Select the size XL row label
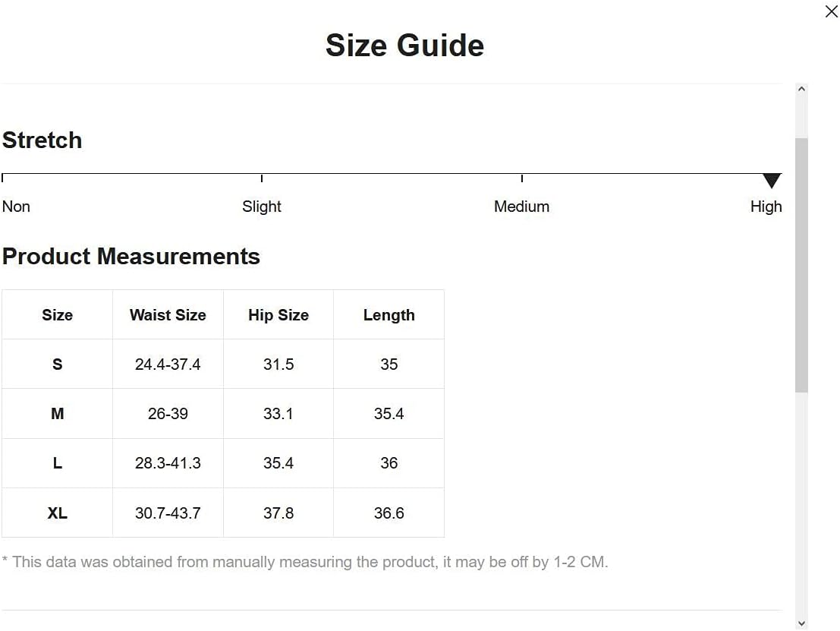840x631 pixels. tap(58, 513)
